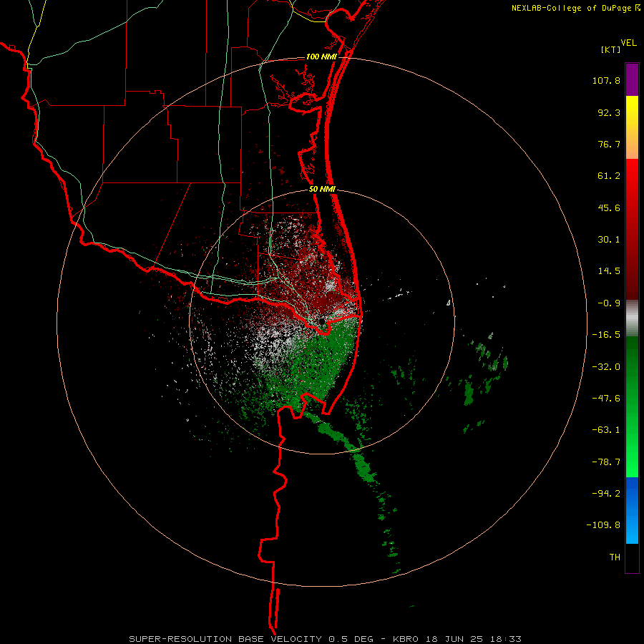Click the [KT] units label
Screen dimensions: 644x644
[x=611, y=49]
